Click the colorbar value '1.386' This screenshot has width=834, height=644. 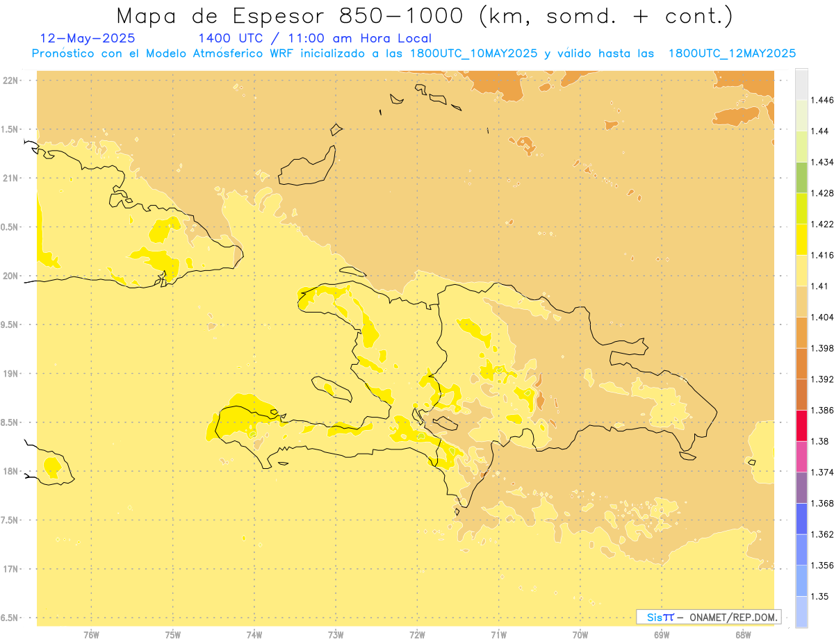point(822,410)
